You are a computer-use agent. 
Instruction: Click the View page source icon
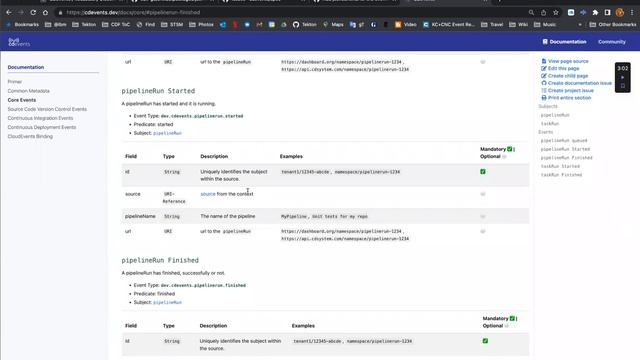544,61
